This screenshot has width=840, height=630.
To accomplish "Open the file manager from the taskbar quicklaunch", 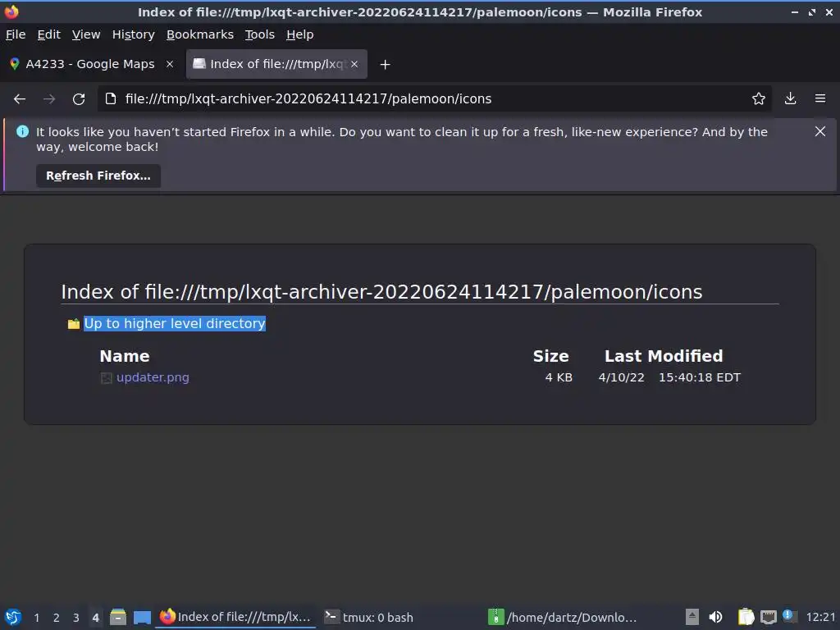I will pyautogui.click(x=118, y=617).
